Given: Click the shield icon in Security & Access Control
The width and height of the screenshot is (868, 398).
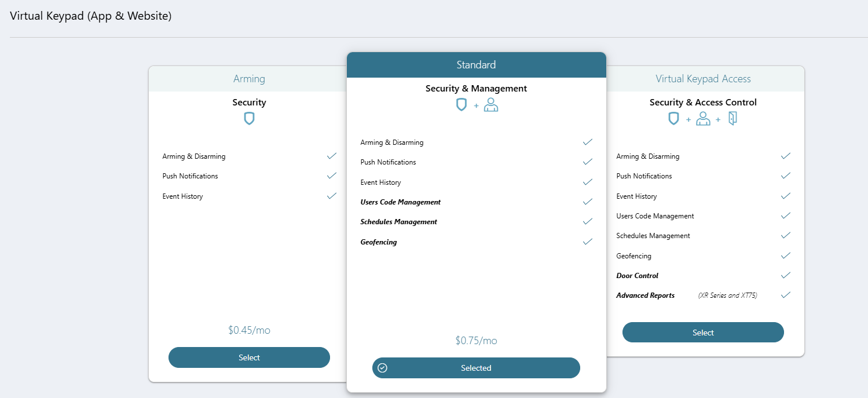Looking at the screenshot, I should point(673,118).
